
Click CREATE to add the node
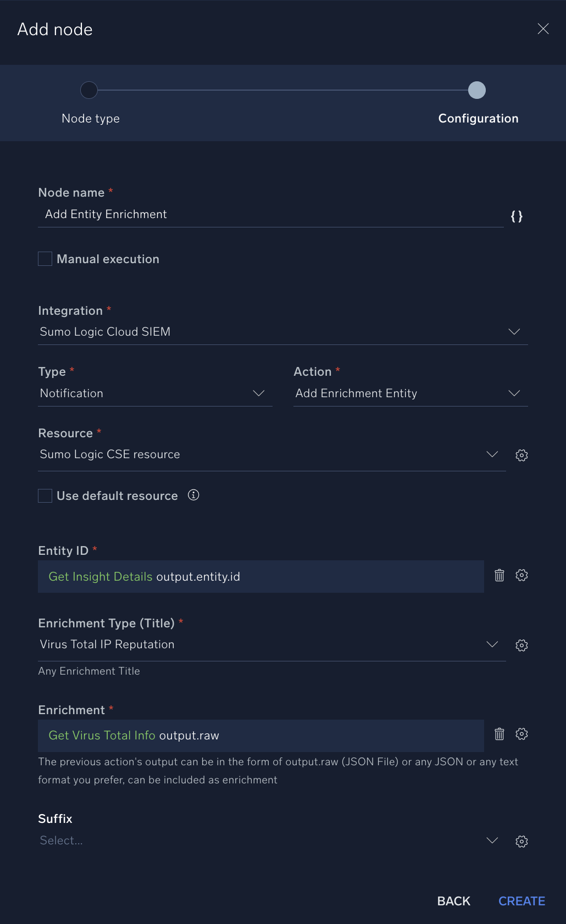click(521, 901)
